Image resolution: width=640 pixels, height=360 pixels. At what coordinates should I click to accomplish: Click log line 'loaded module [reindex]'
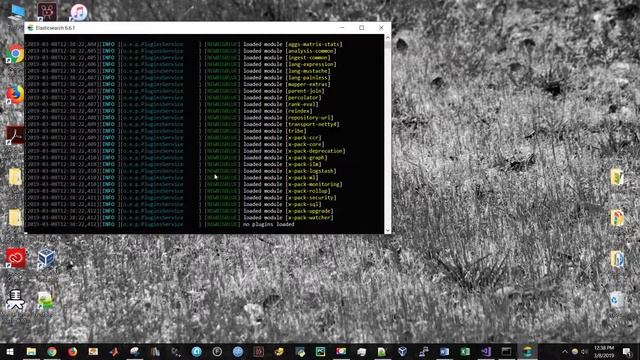tap(278, 111)
